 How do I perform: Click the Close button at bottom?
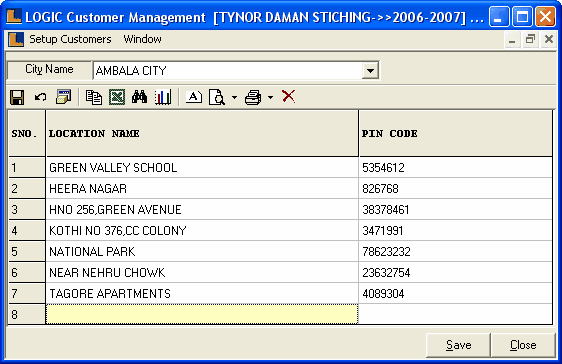point(523,345)
